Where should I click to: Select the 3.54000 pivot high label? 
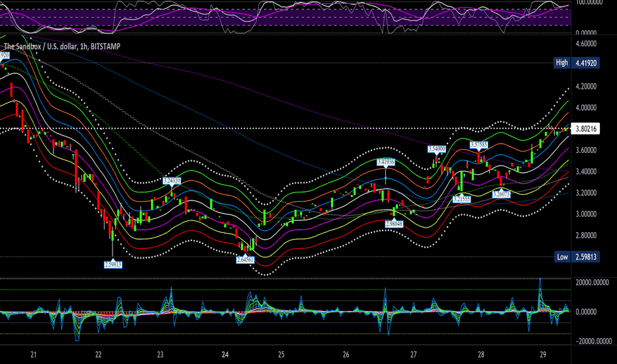click(x=437, y=149)
